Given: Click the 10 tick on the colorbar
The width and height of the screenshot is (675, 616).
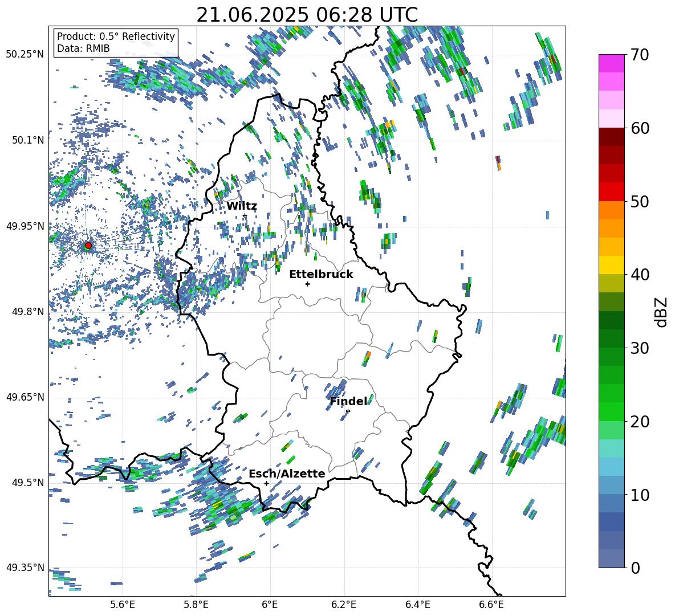Looking at the screenshot, I should 639,495.
